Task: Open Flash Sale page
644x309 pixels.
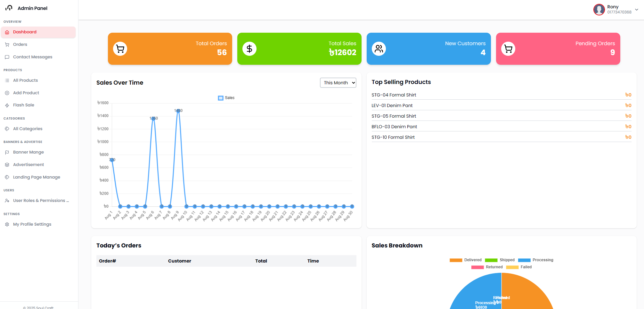Action: tap(38, 105)
